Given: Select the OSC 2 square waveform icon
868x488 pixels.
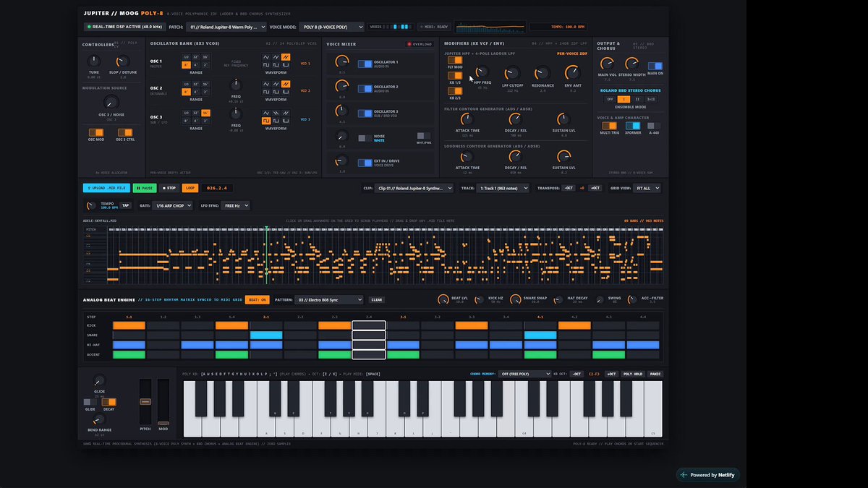Looking at the screenshot, I should click(x=266, y=92).
